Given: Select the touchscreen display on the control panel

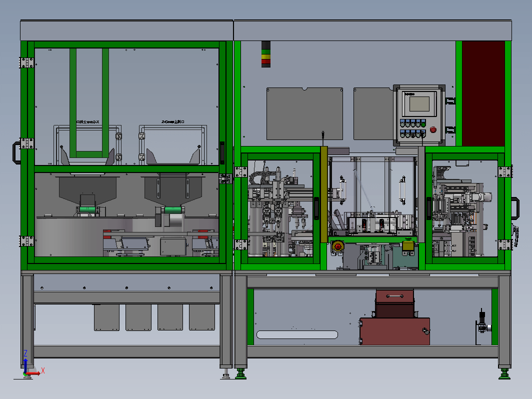Looking at the screenshot, I should click(x=419, y=104).
